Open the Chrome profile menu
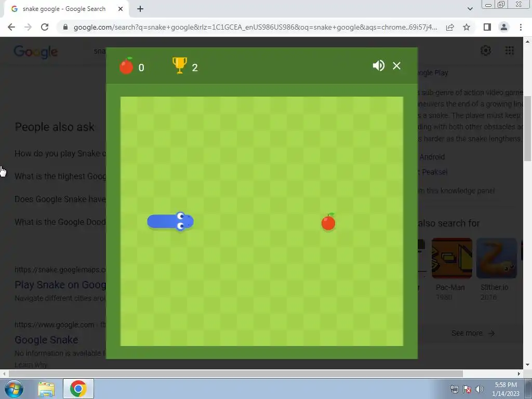 [x=504, y=27]
